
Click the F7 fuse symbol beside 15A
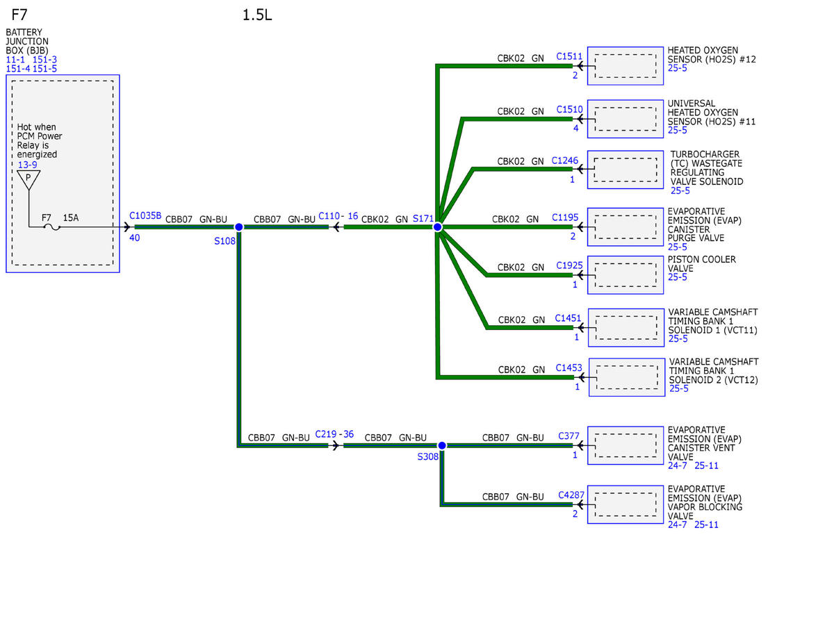tap(51, 226)
